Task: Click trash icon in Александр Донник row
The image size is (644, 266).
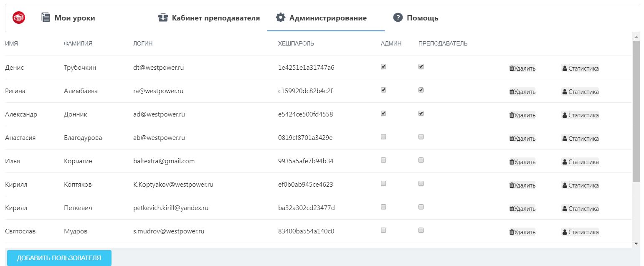Action: pyautogui.click(x=512, y=115)
